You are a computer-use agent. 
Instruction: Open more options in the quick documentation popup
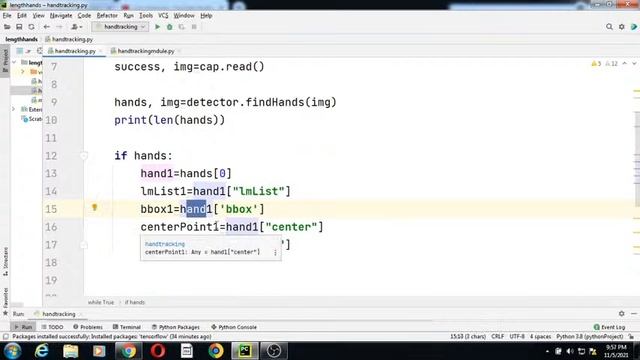[275, 253]
